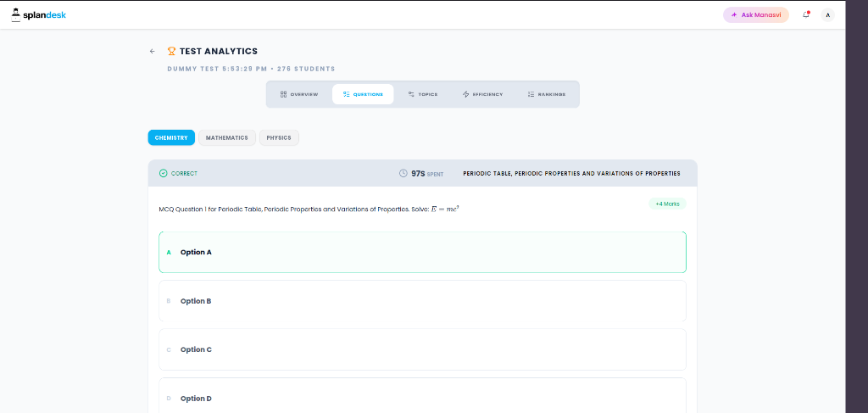Screen dimensions: 868x413
Task: Click the splandesk logo
Action: click(39, 15)
